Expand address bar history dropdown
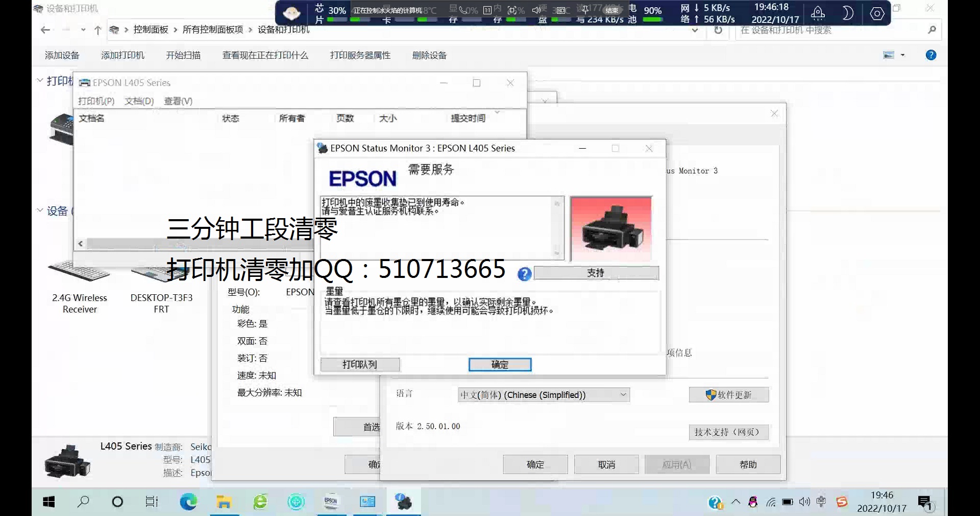Viewport: 980px width, 516px height. 695,30
